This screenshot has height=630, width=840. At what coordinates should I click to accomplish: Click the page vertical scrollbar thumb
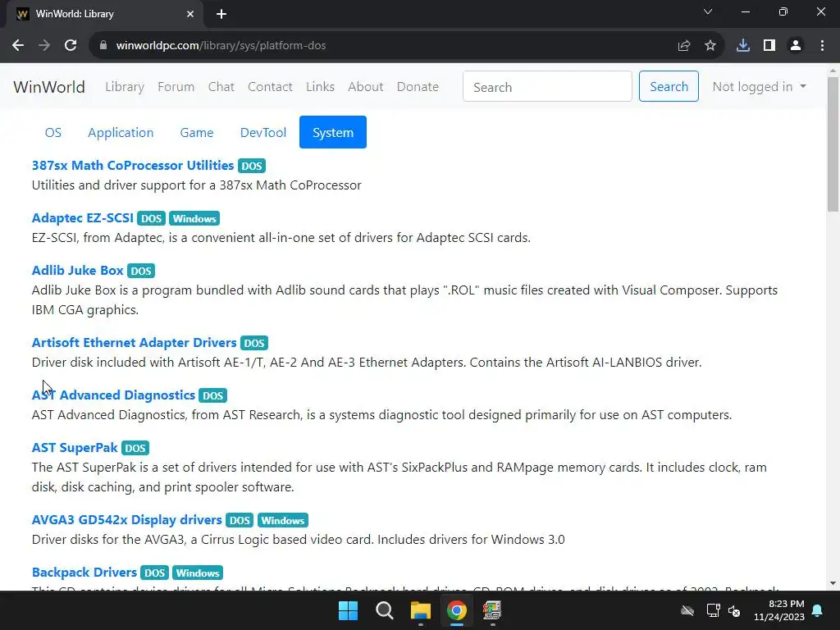coord(833,144)
